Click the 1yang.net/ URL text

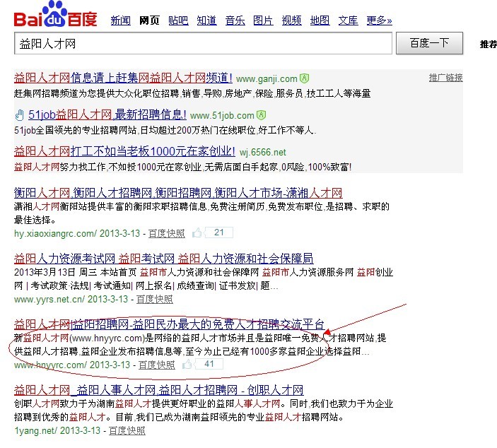pyautogui.click(x=35, y=431)
